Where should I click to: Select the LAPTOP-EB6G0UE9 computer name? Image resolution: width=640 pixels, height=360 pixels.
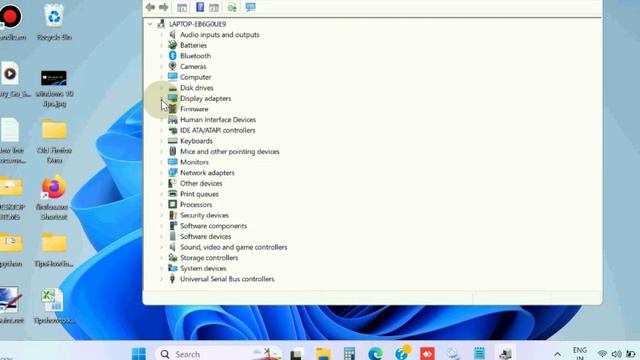pyautogui.click(x=198, y=24)
